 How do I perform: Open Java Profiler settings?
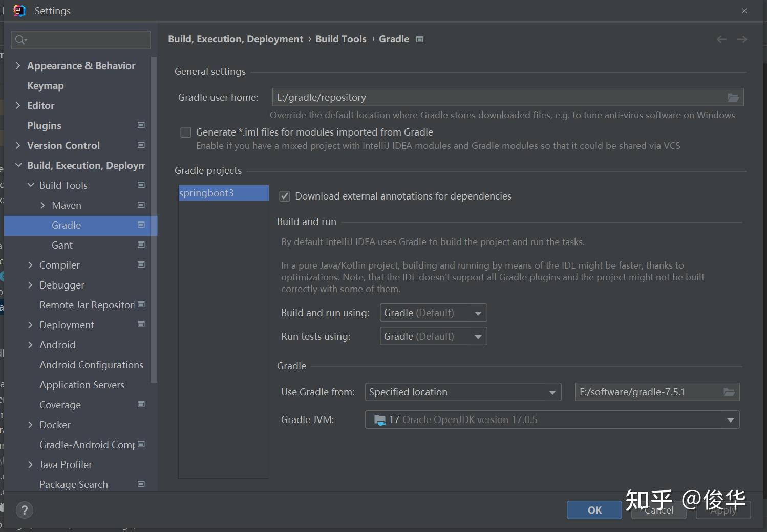click(66, 464)
